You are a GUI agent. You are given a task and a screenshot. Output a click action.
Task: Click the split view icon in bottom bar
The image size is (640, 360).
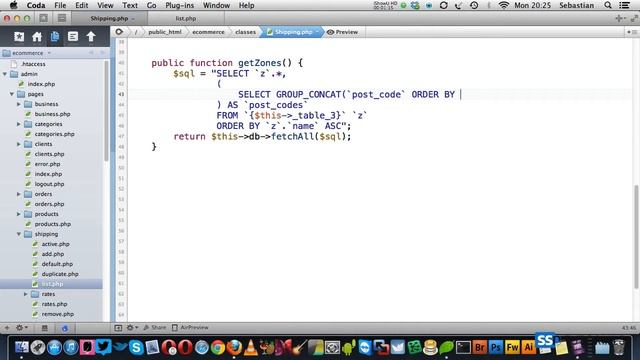118,327
